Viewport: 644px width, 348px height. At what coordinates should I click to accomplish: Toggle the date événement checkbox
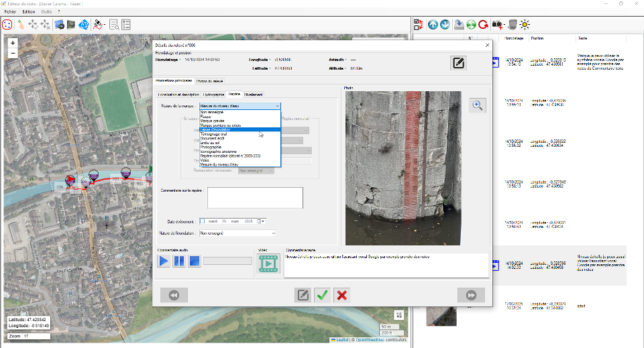coord(202,221)
